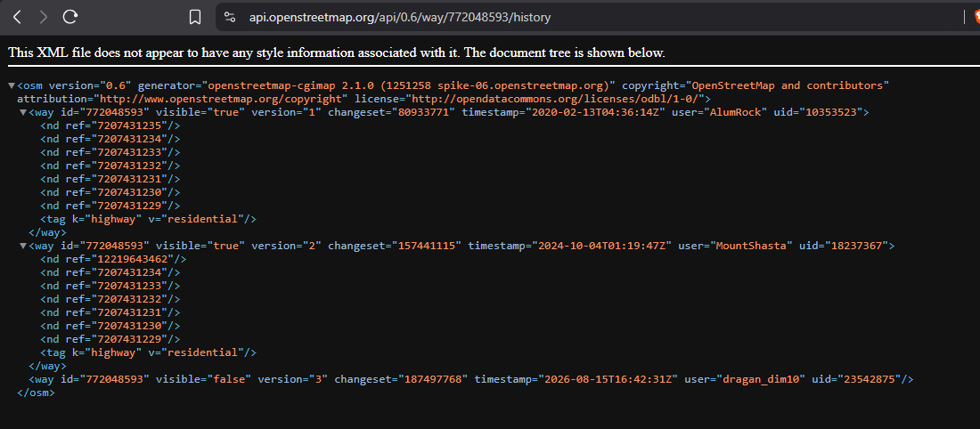
Task: Collapse the root osm element
Action: (12, 85)
